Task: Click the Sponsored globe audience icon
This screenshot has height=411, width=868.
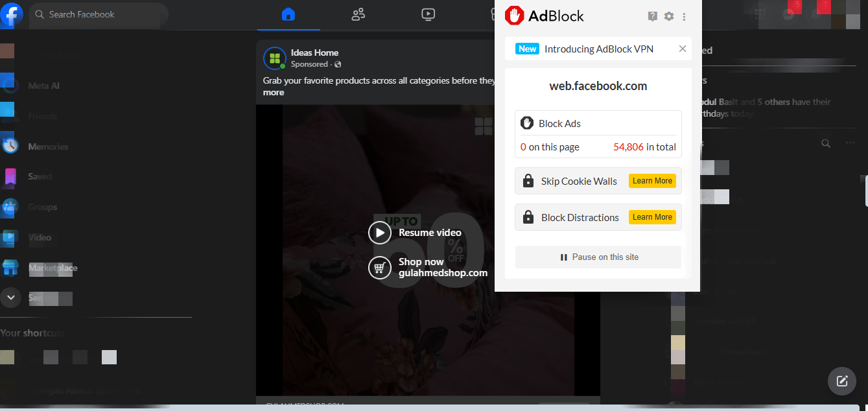Action: tap(338, 65)
